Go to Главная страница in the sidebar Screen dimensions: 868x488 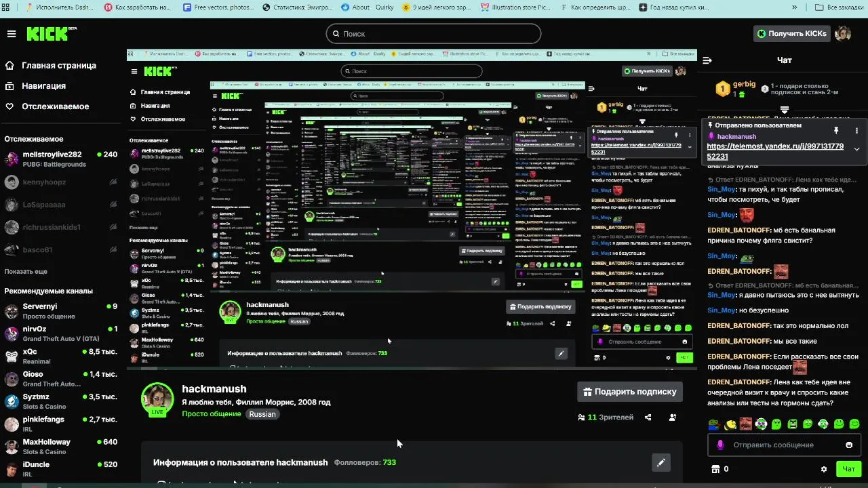click(51, 66)
